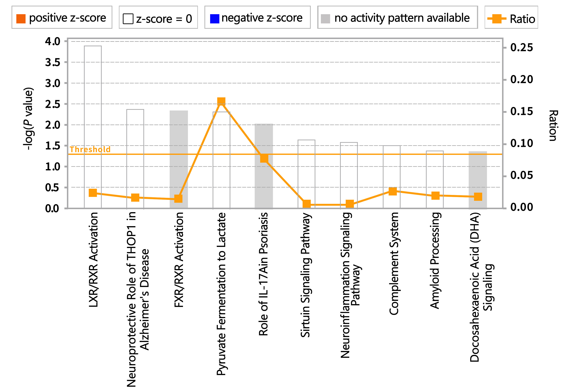Click the 'Neuroinflammation Signaling Pathway' axis label

tap(350, 285)
